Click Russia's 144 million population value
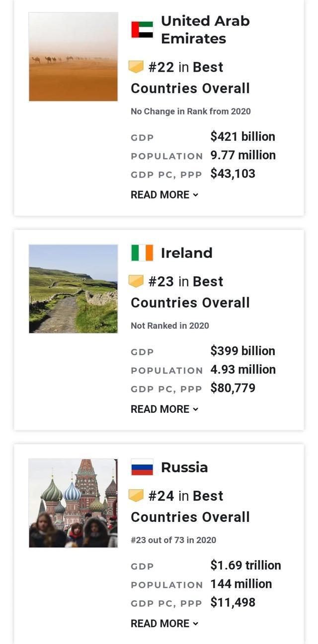Screen dimensions: 318x644 click(241, 584)
